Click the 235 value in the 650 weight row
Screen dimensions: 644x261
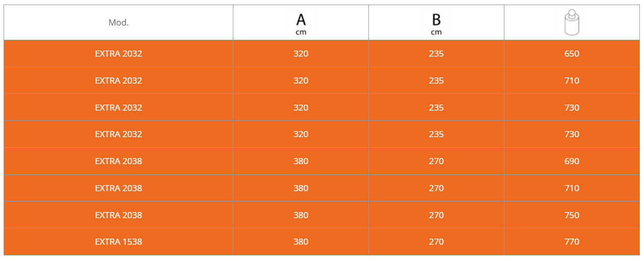[x=436, y=54]
